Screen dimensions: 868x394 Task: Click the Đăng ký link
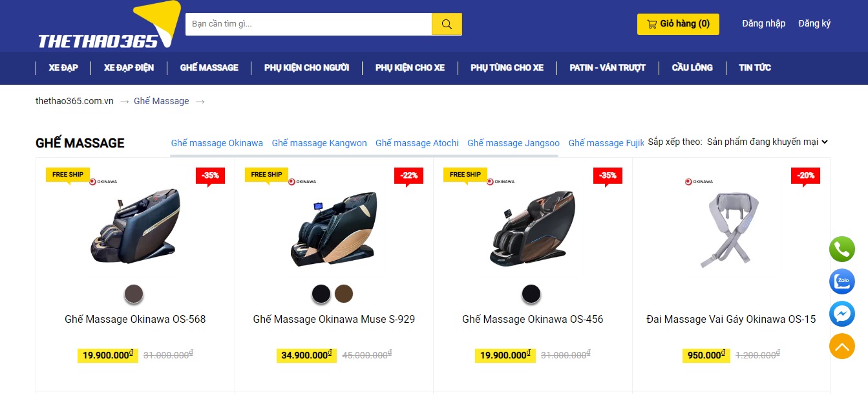(x=814, y=24)
